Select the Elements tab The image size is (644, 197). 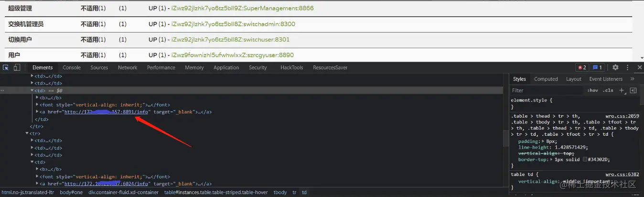43,67
